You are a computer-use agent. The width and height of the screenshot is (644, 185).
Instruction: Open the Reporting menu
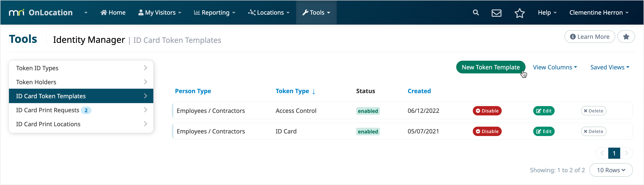pyautogui.click(x=215, y=13)
